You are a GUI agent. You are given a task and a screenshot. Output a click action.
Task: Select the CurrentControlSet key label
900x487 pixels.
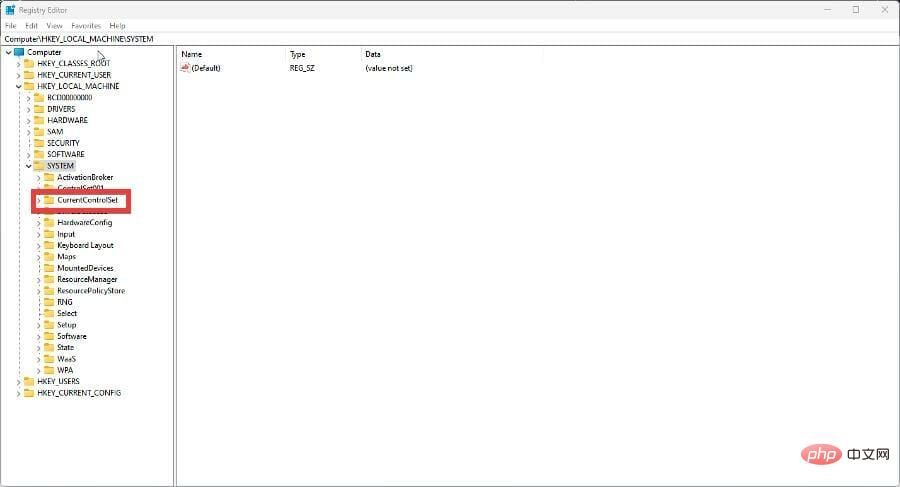coord(87,200)
